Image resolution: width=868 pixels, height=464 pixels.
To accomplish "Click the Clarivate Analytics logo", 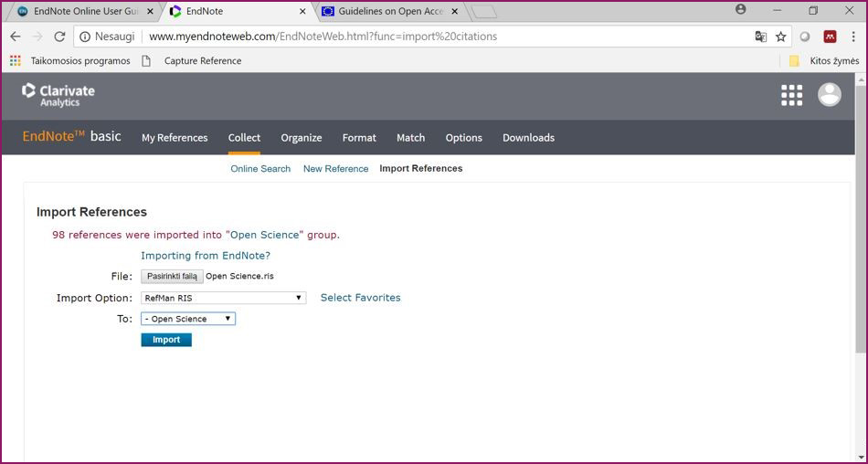I will pyautogui.click(x=58, y=95).
